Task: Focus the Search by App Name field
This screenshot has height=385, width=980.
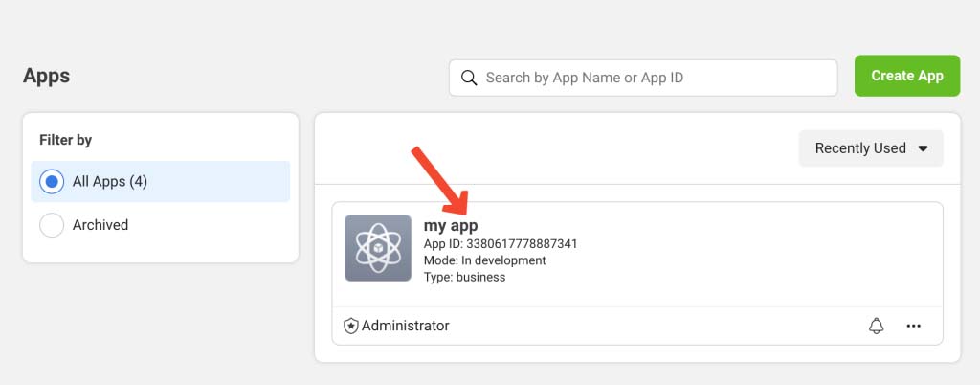Action: pos(643,78)
